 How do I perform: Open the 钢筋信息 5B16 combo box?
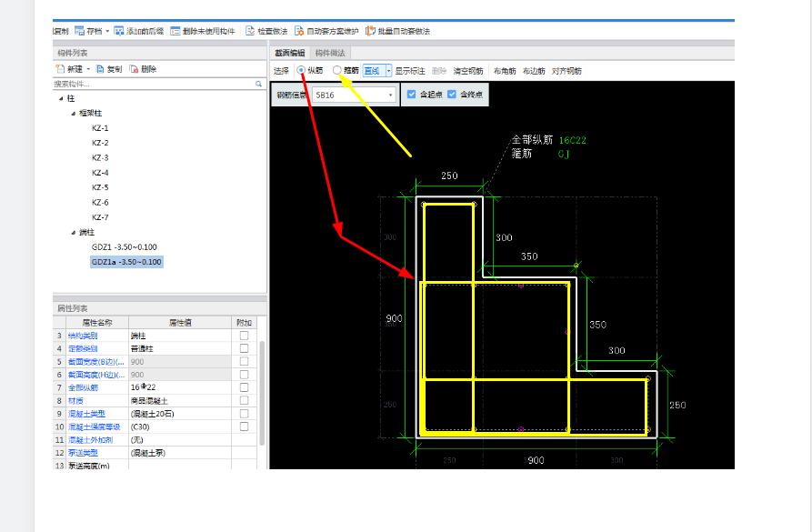[355, 95]
